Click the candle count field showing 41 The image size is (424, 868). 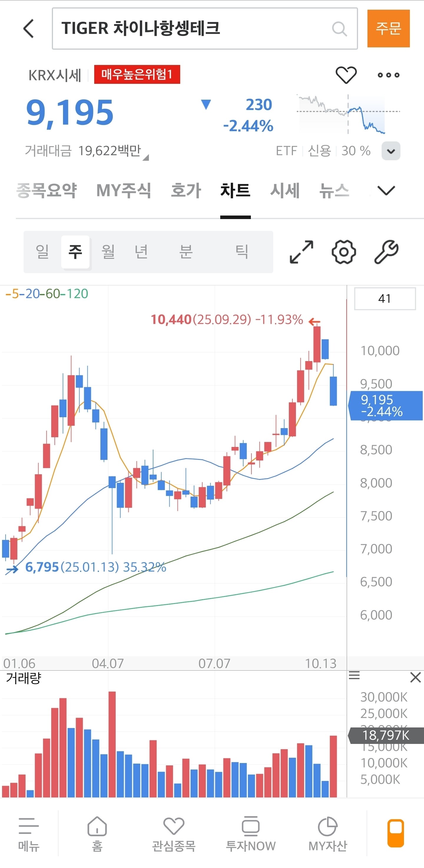[x=385, y=298]
